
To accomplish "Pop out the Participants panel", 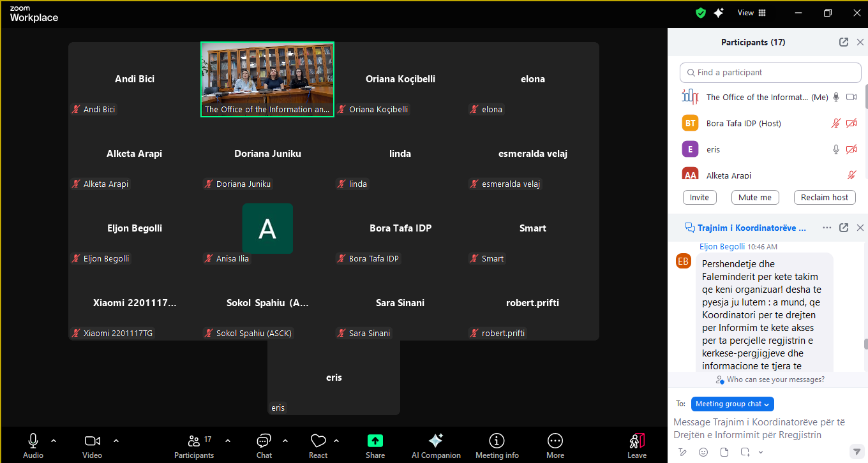I will pyautogui.click(x=844, y=42).
